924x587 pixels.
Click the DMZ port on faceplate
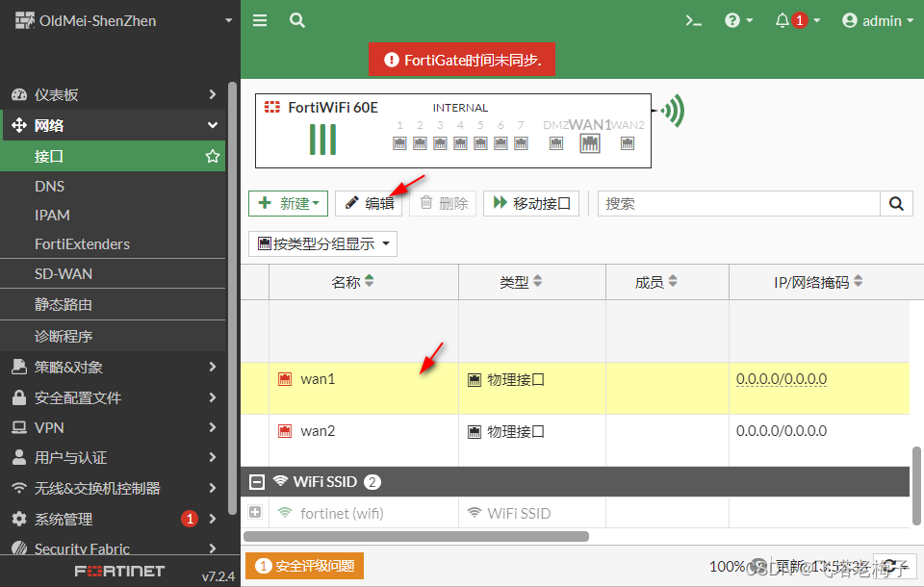(x=556, y=143)
